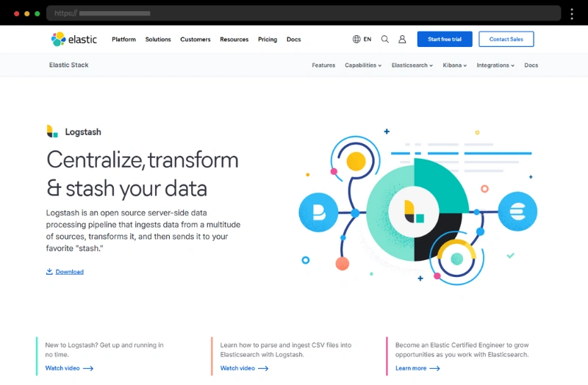The height and width of the screenshot is (385, 588).
Task: Expand the Integrations dropdown
Action: [495, 65]
